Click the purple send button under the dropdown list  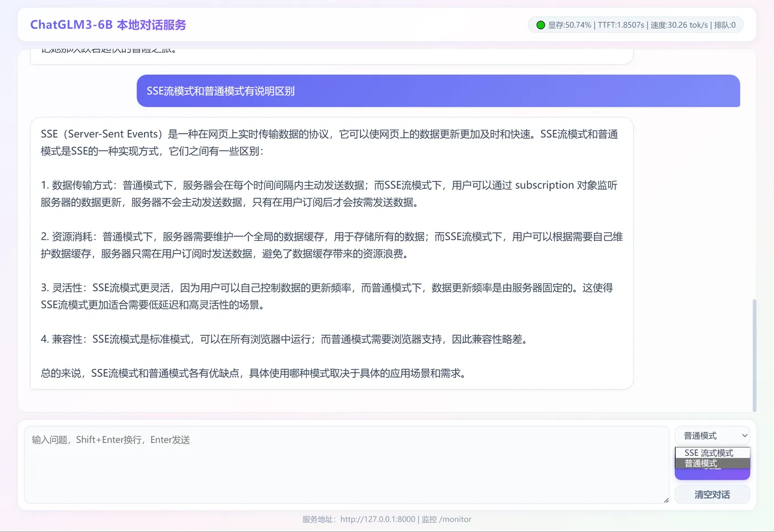pyautogui.click(x=712, y=474)
